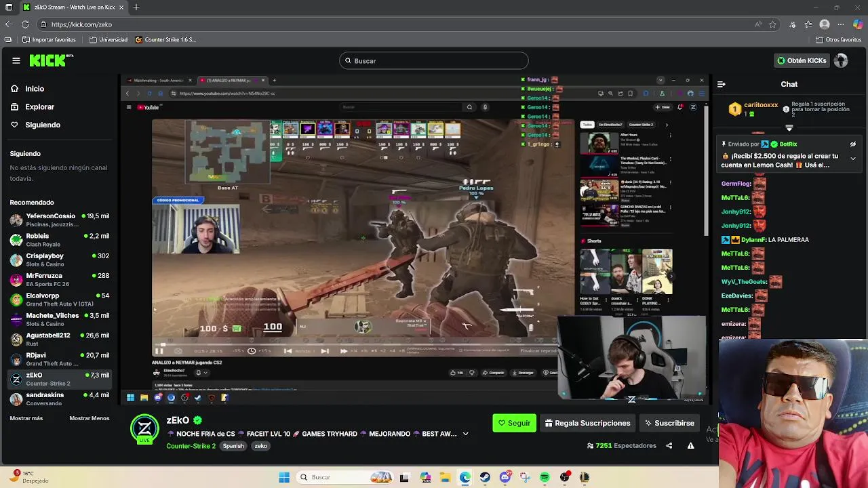
Task: Open Edge tab actions menu
Action: 7,7
